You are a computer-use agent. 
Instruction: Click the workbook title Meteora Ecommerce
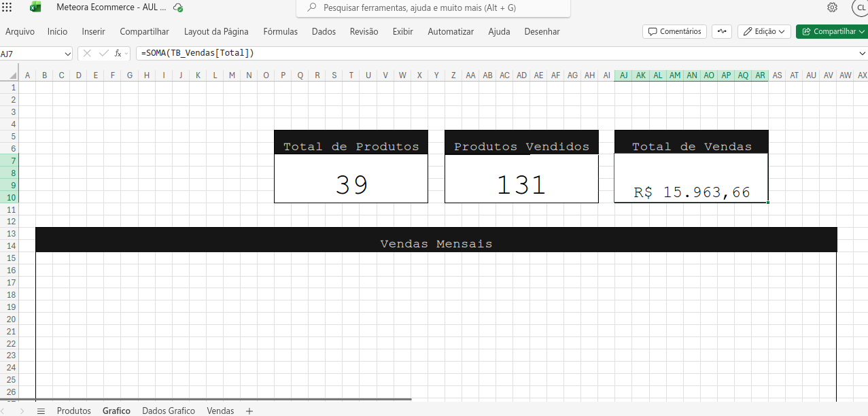coord(111,7)
